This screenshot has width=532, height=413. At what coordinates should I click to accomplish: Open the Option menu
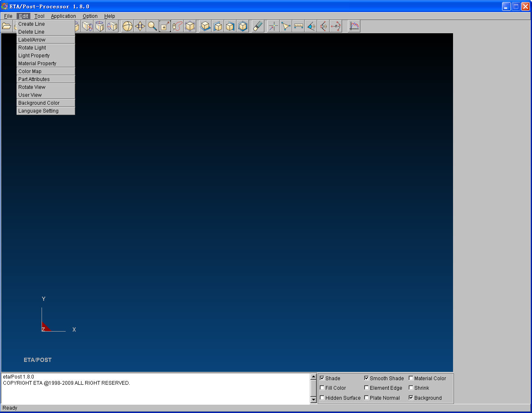coord(90,16)
